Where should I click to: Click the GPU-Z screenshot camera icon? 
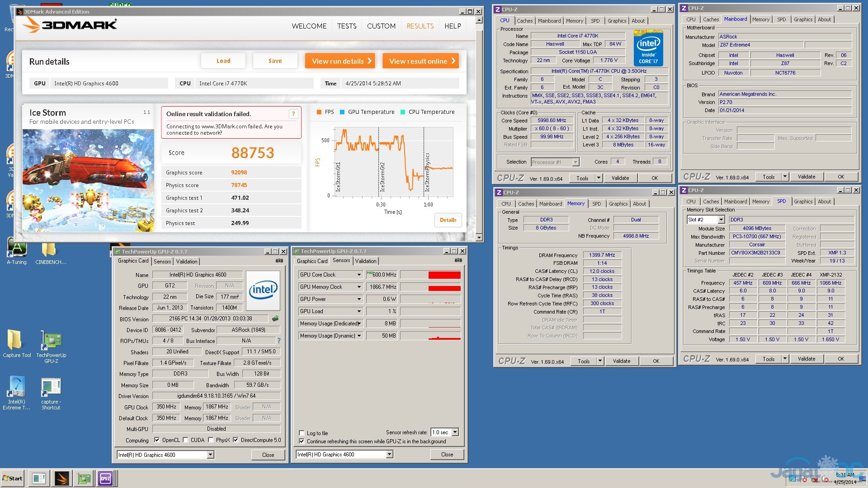pos(279,261)
